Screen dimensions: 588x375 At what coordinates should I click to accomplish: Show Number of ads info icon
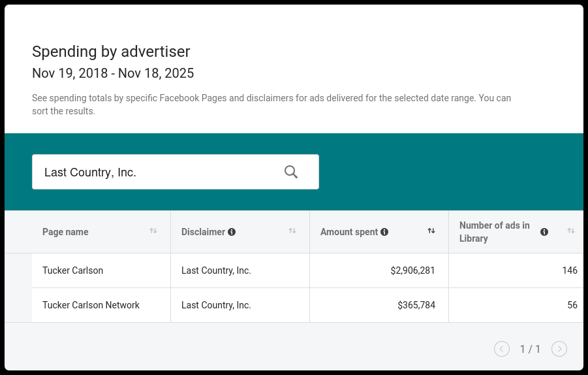click(544, 232)
